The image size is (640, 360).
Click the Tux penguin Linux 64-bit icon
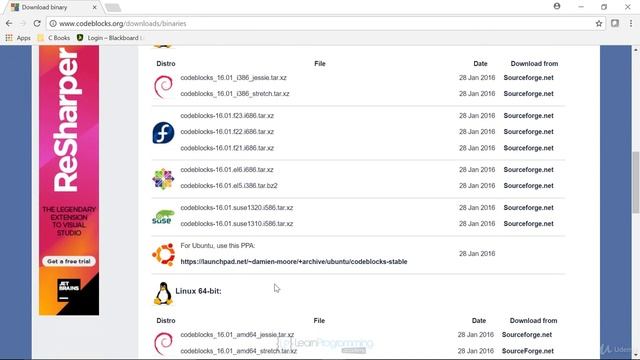click(x=163, y=293)
